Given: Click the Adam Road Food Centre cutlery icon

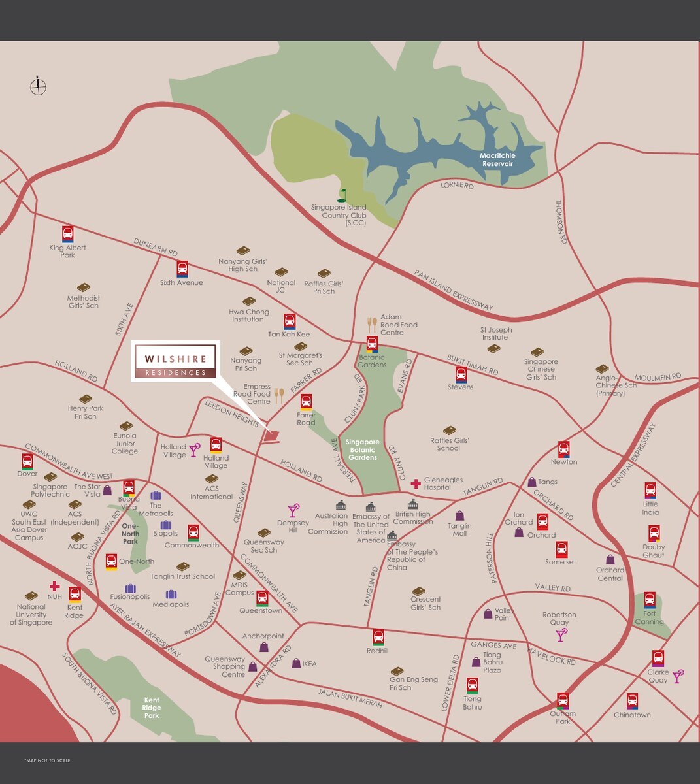Looking at the screenshot, I should (372, 325).
